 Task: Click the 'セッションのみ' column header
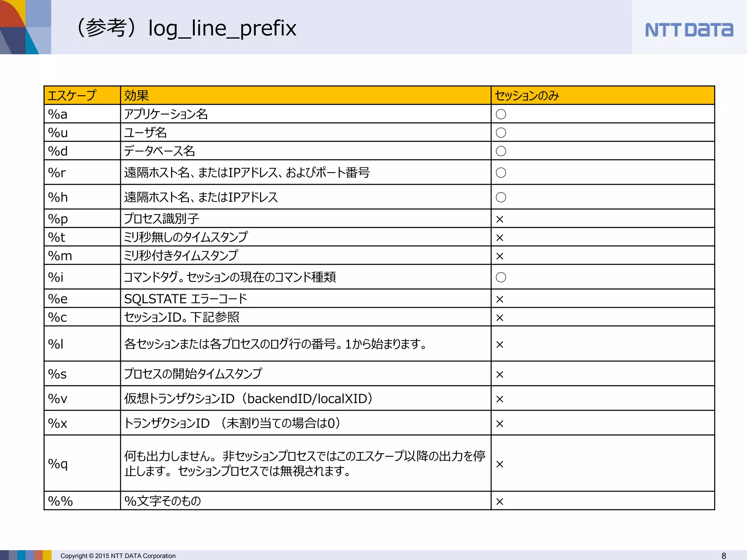click(x=603, y=96)
